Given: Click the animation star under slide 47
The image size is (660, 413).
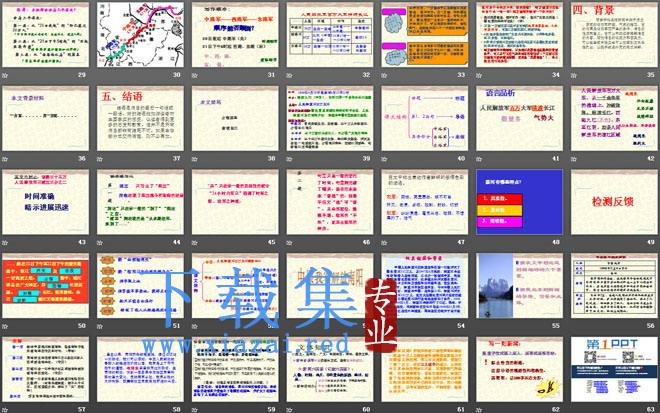Looking at the screenshot, I should 384,243.
